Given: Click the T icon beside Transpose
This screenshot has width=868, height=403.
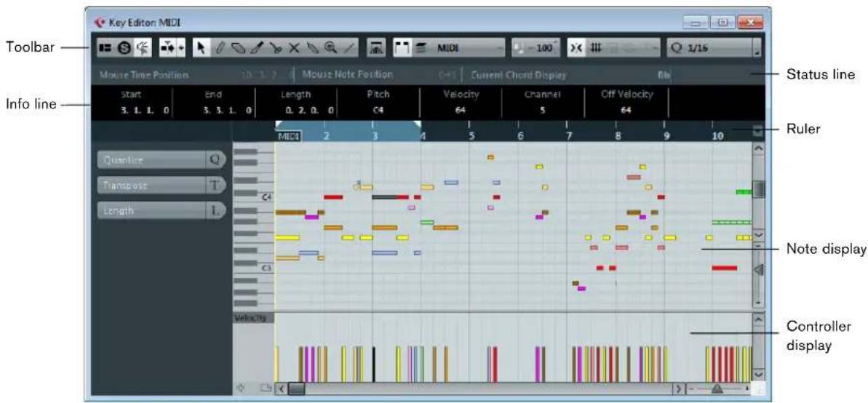Looking at the screenshot, I should [x=216, y=185].
